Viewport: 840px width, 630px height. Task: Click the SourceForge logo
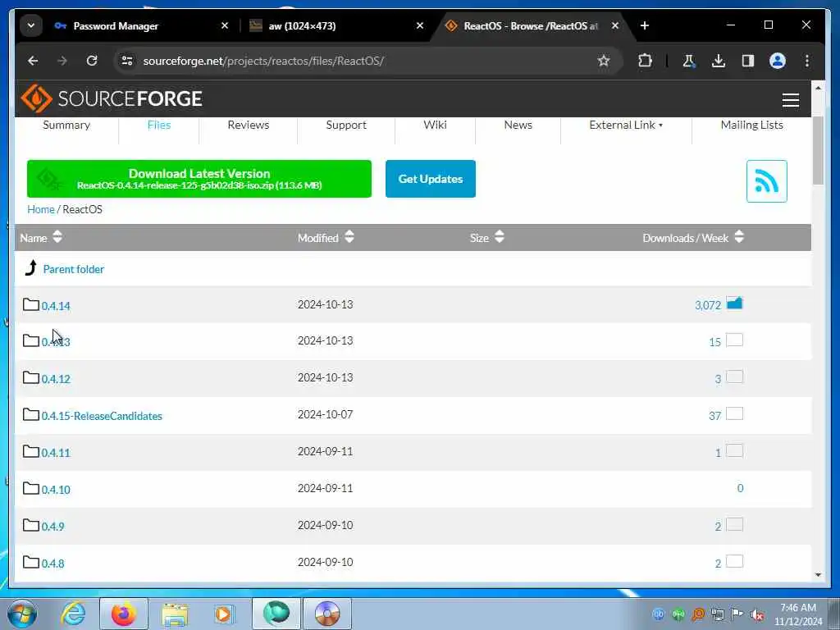(112, 98)
